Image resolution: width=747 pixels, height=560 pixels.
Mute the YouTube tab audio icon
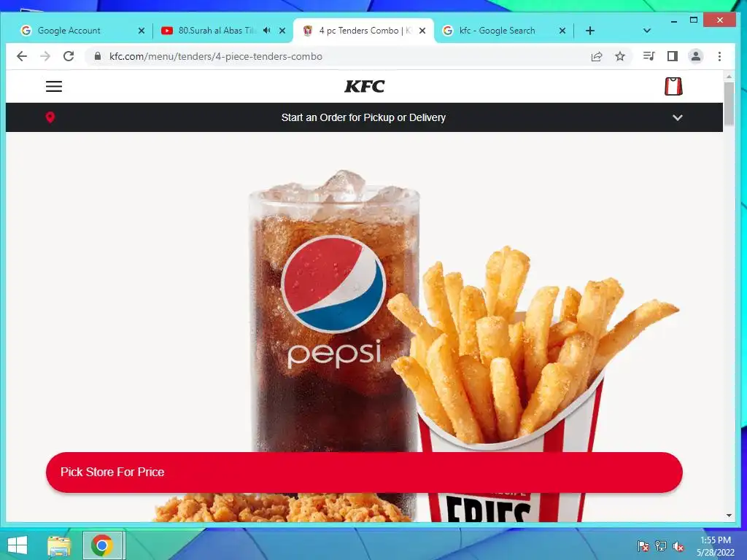click(x=267, y=31)
